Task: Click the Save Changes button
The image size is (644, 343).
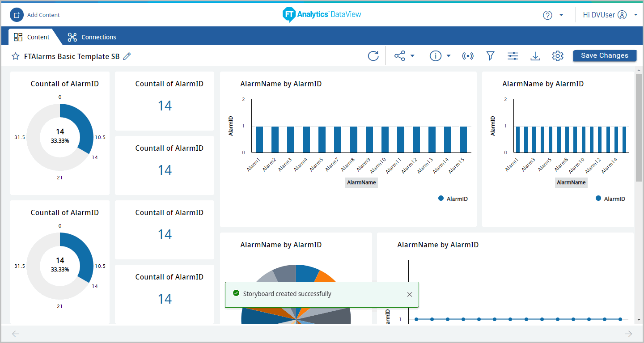Action: (605, 55)
